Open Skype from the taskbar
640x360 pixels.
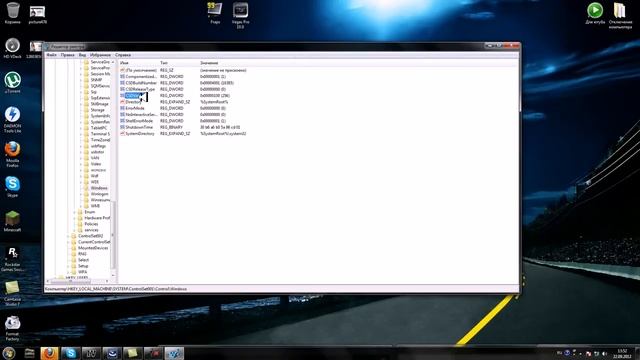tap(71, 353)
